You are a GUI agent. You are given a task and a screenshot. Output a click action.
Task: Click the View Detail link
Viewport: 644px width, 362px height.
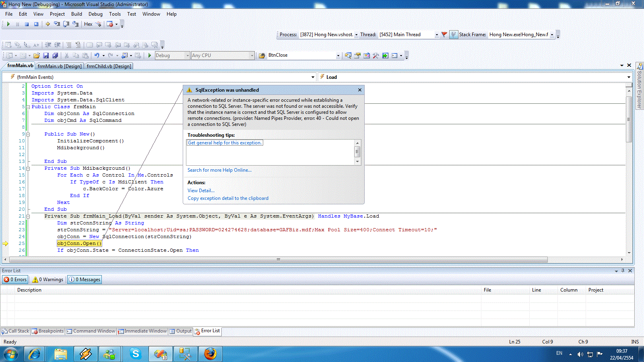click(x=201, y=191)
